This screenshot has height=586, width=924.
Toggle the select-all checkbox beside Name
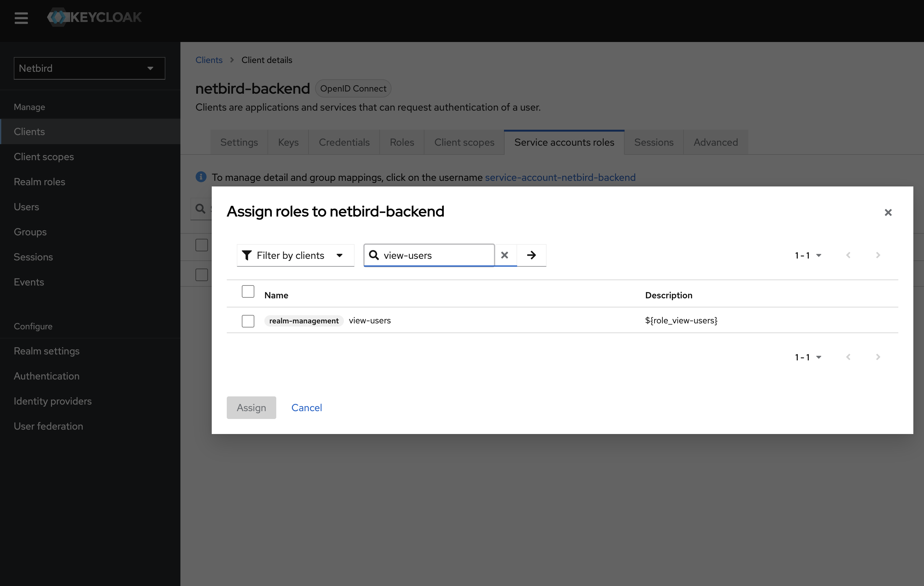pyautogui.click(x=248, y=291)
